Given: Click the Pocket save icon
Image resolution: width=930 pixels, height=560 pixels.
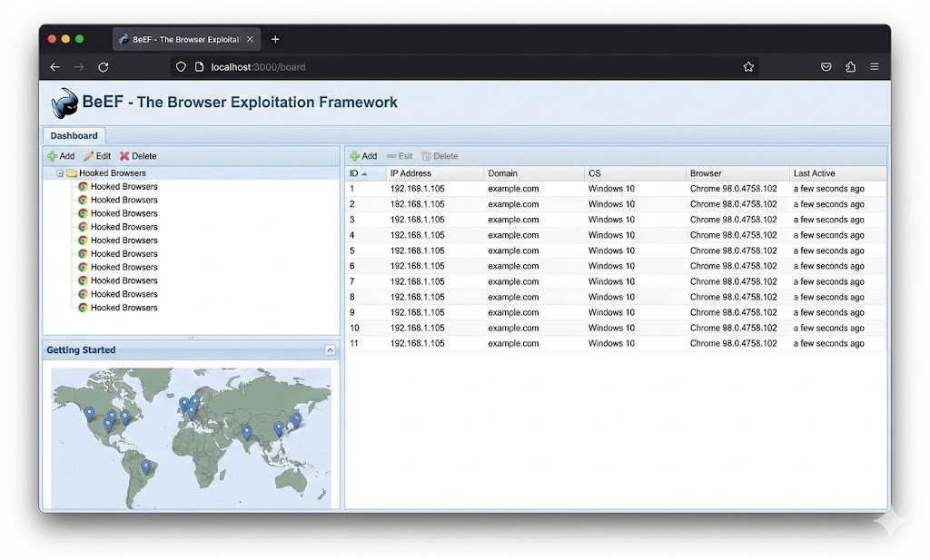Looking at the screenshot, I should click(826, 67).
